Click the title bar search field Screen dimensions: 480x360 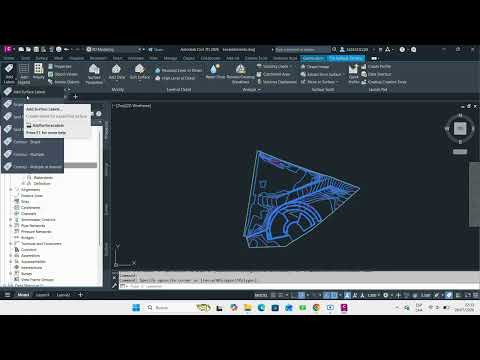[x=302, y=49]
